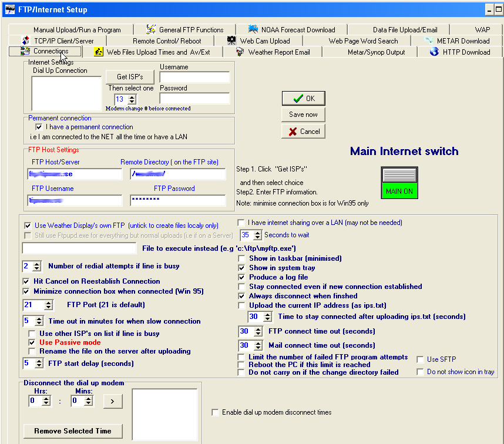Enable Show in taskbar (minimised)
504x444 pixels.
point(241,258)
